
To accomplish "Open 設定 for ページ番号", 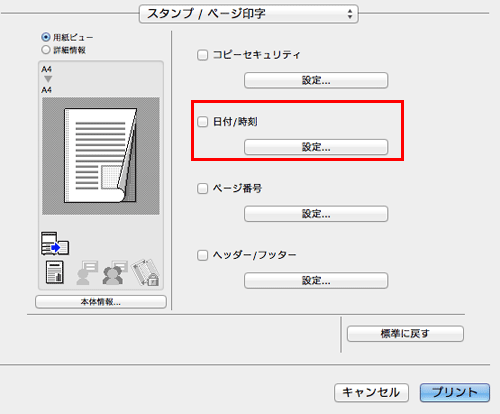I will tap(316, 214).
